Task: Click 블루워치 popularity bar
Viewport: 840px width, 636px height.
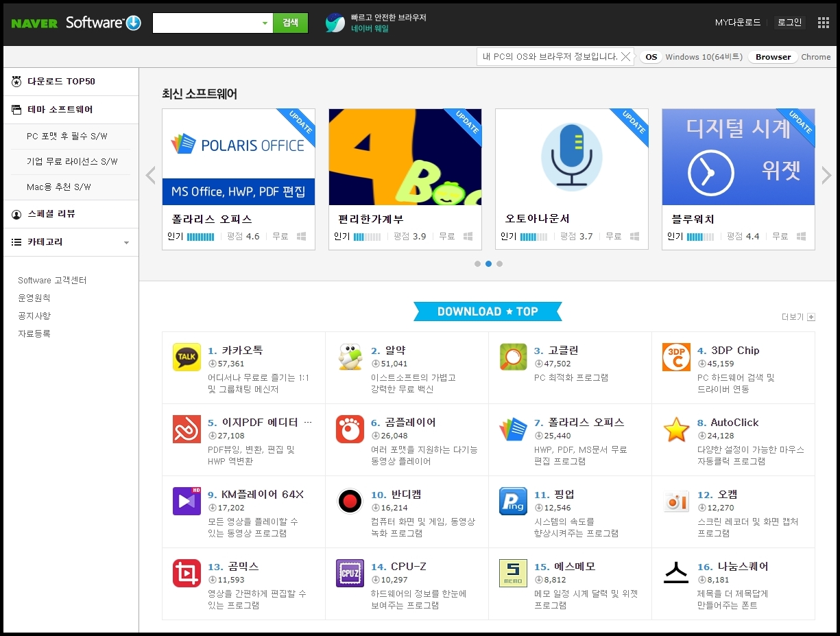Action: pos(700,237)
